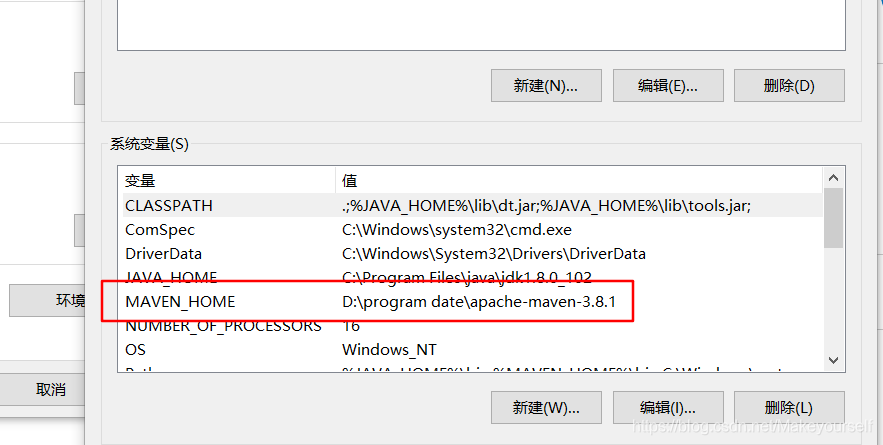Click the 值 column header
The width and height of the screenshot is (883, 445).
tap(579, 181)
